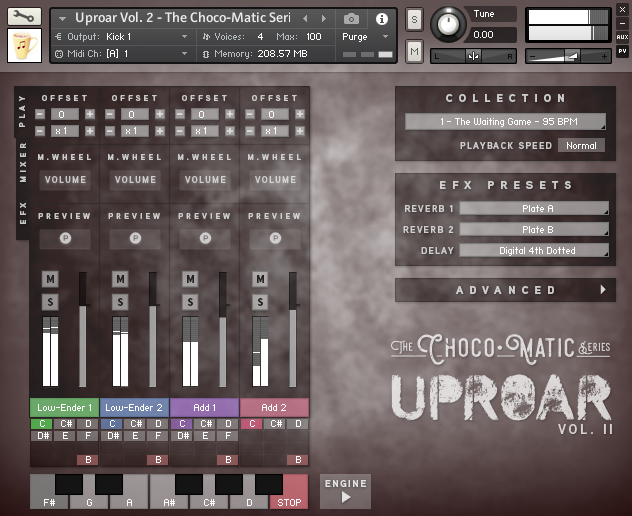Click the Low-Ender 1 preview play icon

(65, 240)
